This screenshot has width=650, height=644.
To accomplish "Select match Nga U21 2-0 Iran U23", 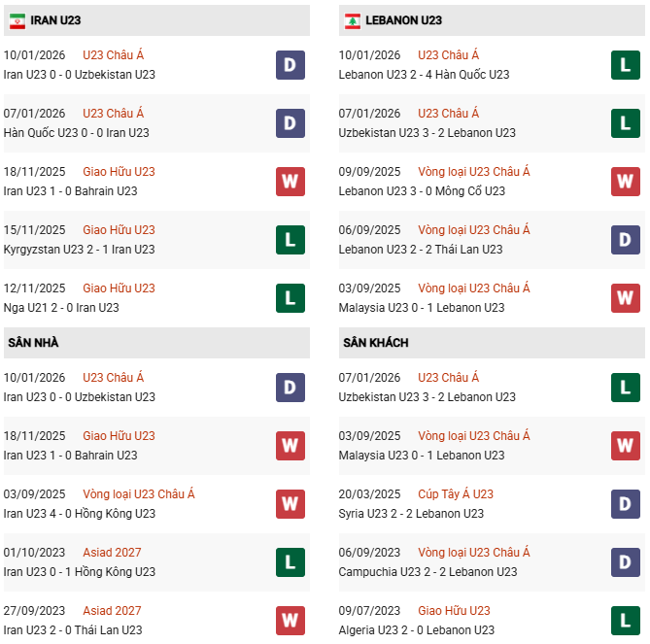I will (x=61, y=308).
